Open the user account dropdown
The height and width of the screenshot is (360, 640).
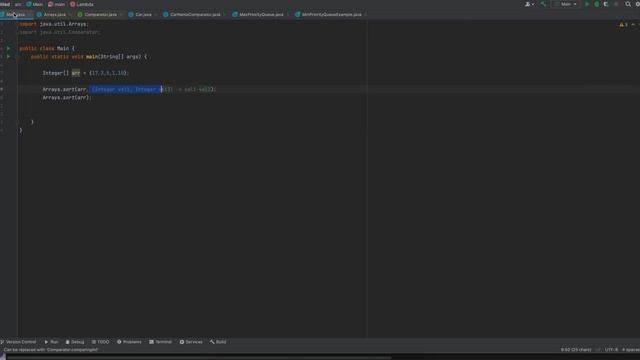(529, 4)
